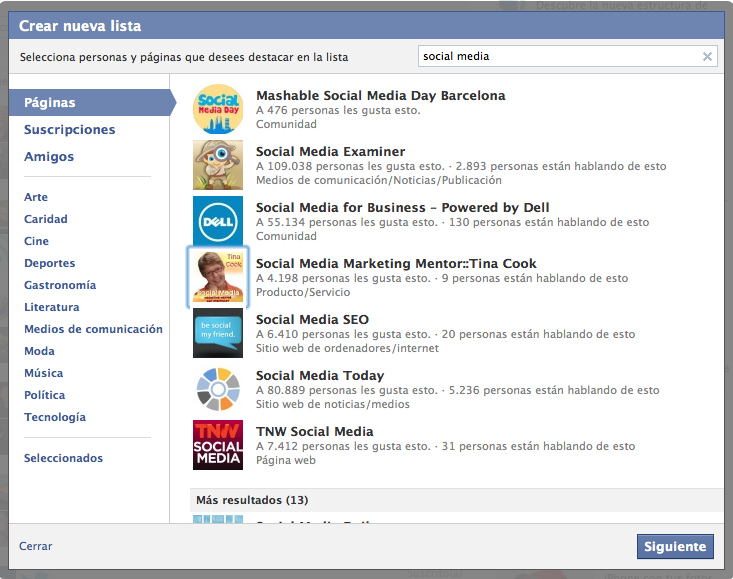This screenshot has width=733, height=579.
Task: Show Seleccionados items
Action: (x=64, y=458)
